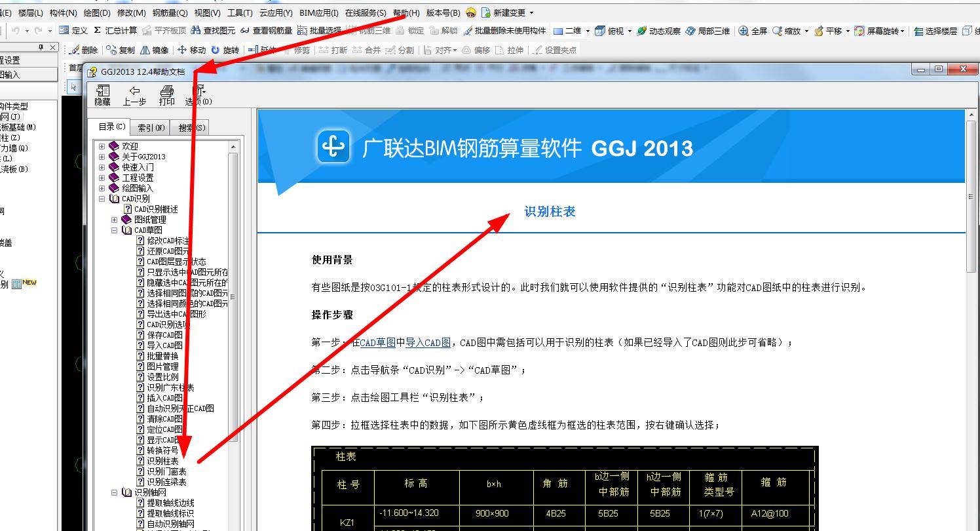
Task: Open the 钢筋量(Q) menu
Action: [x=170, y=12]
